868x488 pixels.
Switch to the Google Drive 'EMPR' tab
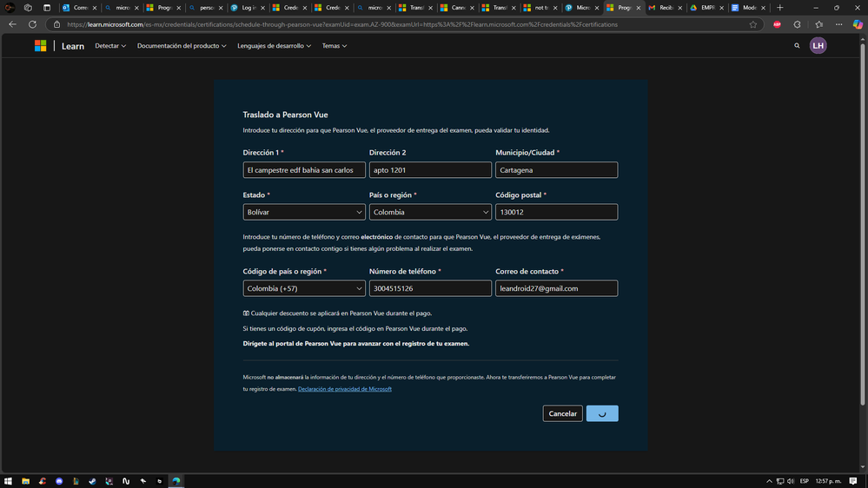coord(706,8)
